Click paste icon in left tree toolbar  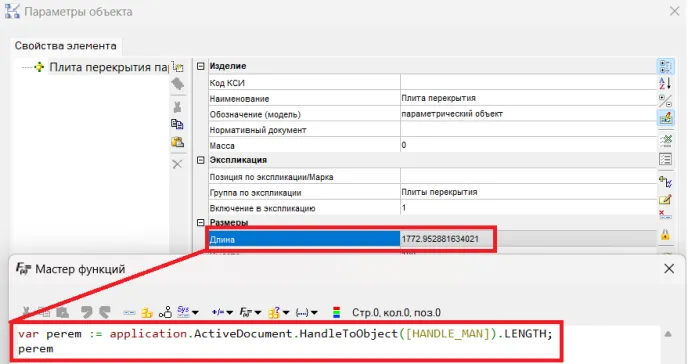[x=177, y=142]
